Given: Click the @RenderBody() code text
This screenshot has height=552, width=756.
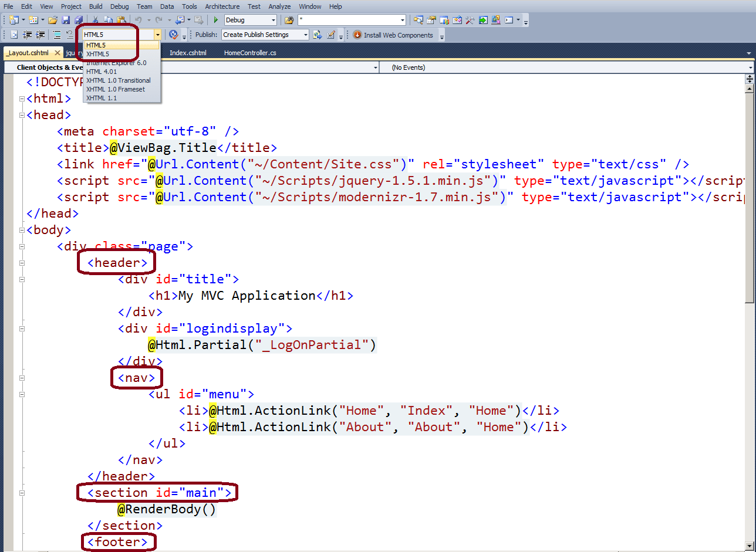Looking at the screenshot, I should click(167, 509).
